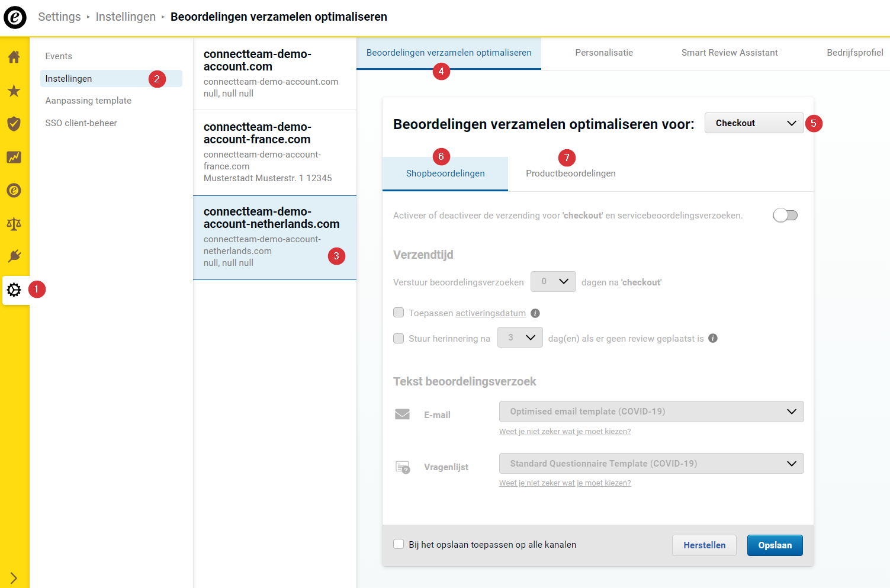This screenshot has width=890, height=588.
Task: Check Toepassen activeringsdatum checkbox
Action: [399, 313]
